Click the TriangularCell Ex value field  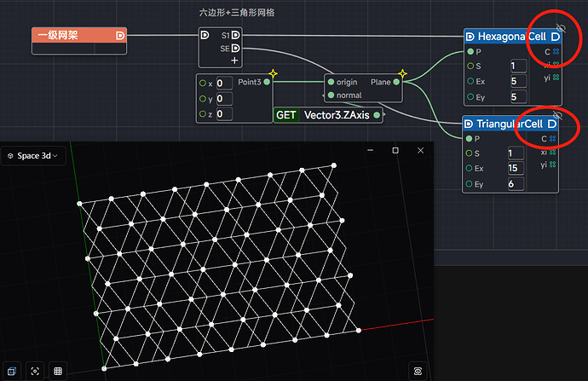516,169
